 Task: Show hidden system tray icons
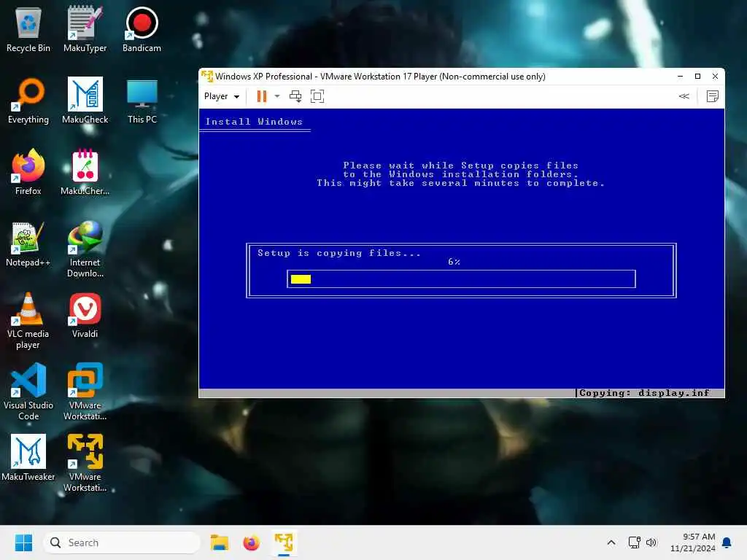(x=611, y=542)
